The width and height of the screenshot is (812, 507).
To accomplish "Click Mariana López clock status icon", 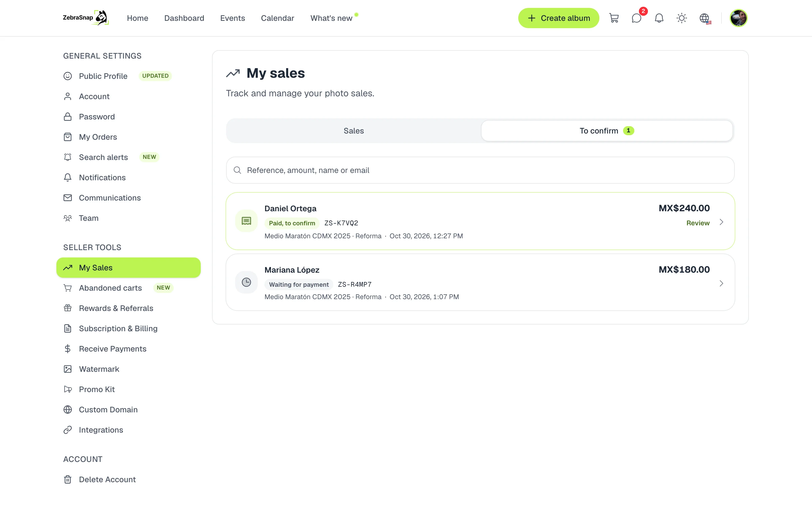I will pos(246,282).
